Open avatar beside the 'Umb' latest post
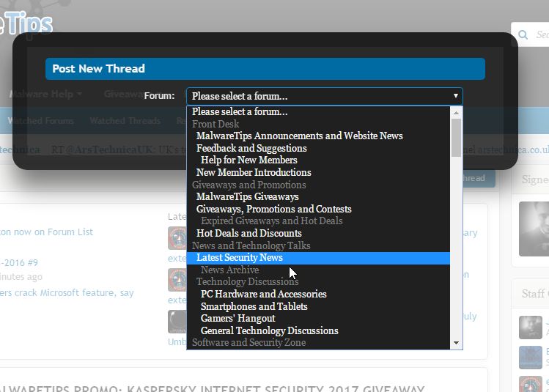Viewport: 549px width, 392px height. 177,322
